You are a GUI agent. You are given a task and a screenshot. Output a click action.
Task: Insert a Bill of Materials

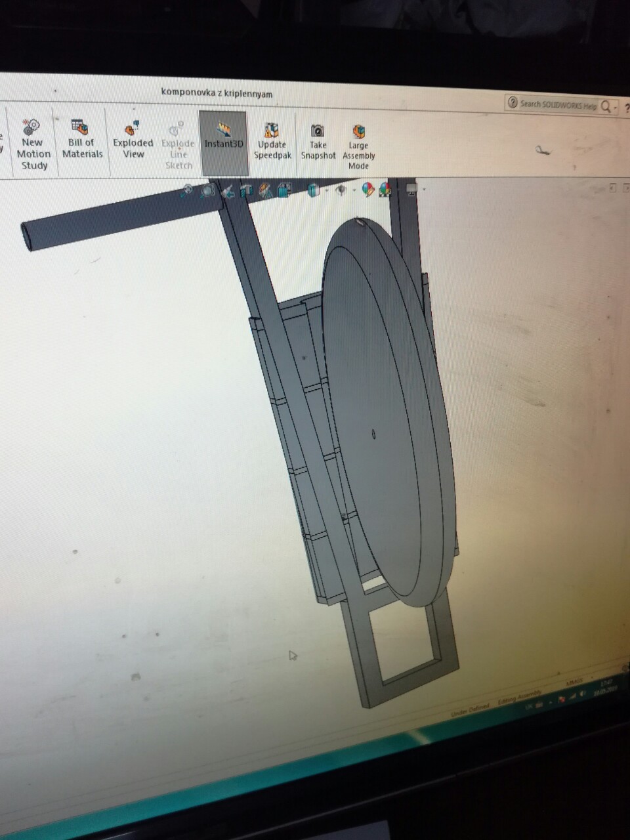pos(82,140)
